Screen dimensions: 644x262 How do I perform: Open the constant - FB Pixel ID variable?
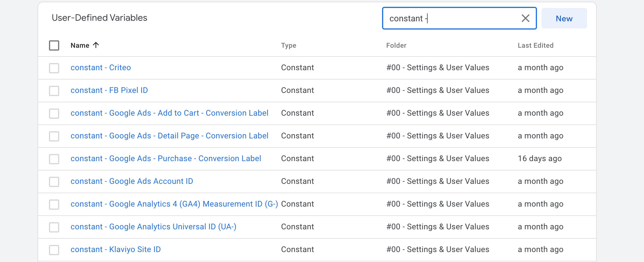coord(109,90)
